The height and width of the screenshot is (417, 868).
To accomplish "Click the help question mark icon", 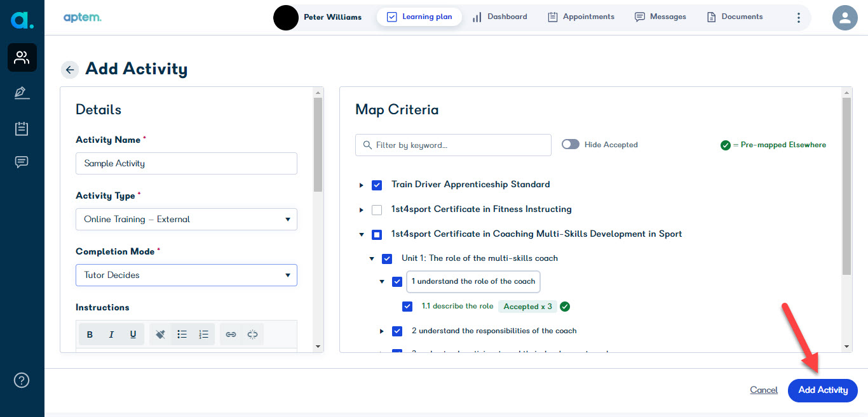I will coord(22,380).
